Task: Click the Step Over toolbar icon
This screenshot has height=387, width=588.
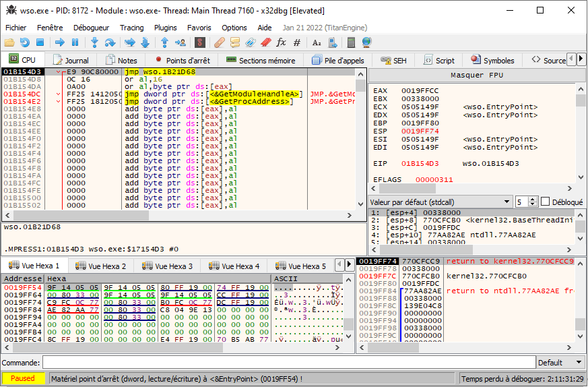Action: point(110,42)
